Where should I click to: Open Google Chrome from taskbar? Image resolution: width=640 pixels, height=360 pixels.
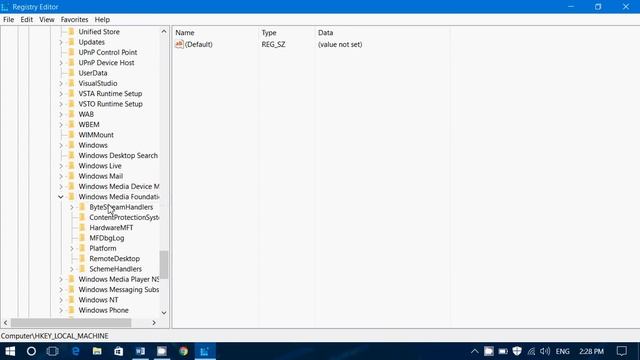[x=184, y=351]
